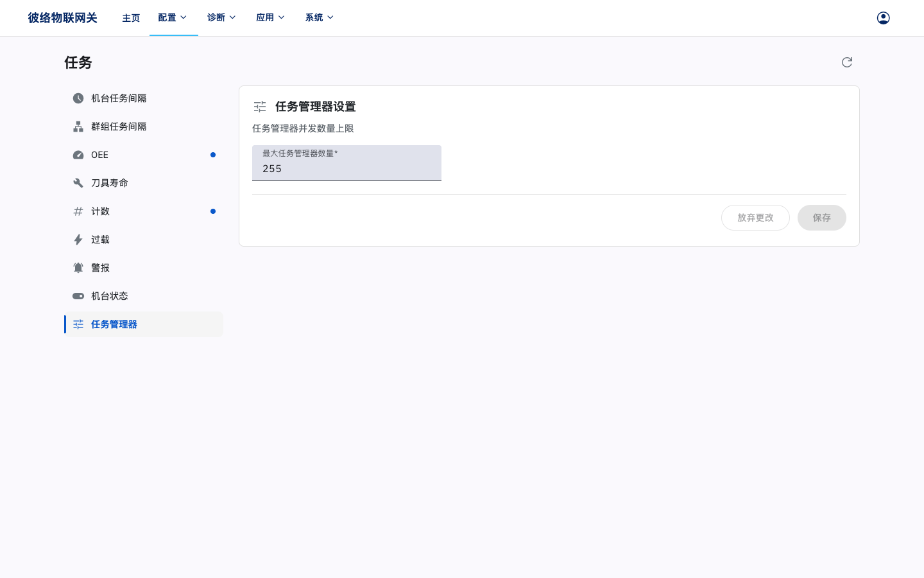924x578 pixels.
Task: Click the hash icon for 计数
Action: tap(78, 211)
